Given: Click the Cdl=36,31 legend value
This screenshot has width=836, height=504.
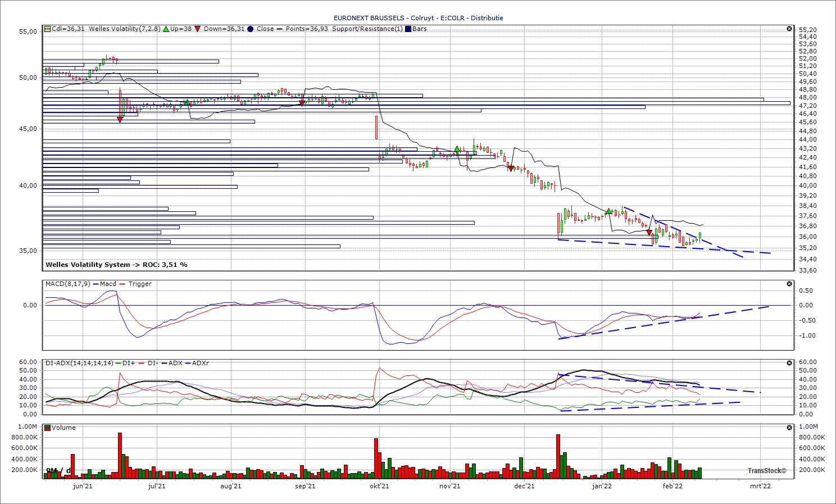Looking at the screenshot, I should pos(68,29).
